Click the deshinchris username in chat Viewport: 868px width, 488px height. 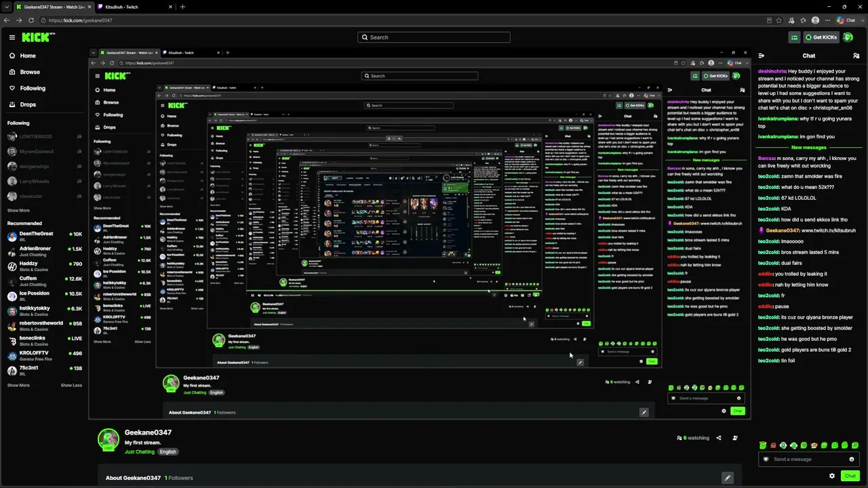(x=772, y=71)
